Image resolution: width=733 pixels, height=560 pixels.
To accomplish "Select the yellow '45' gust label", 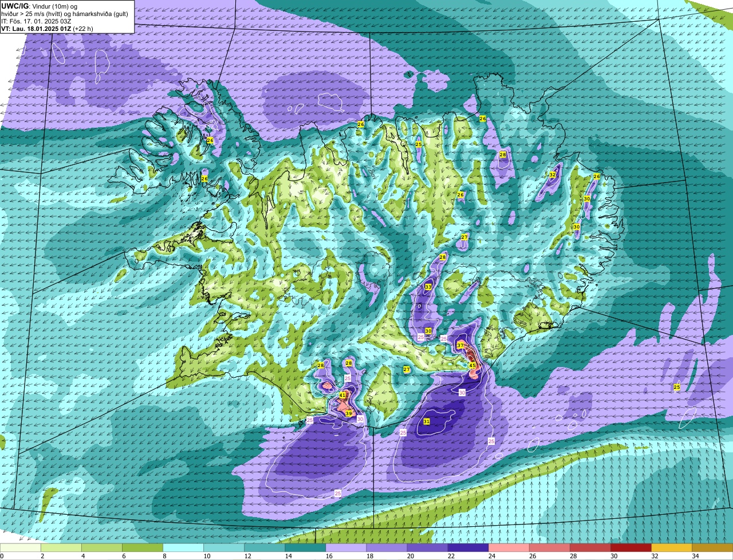I will 472,365.
